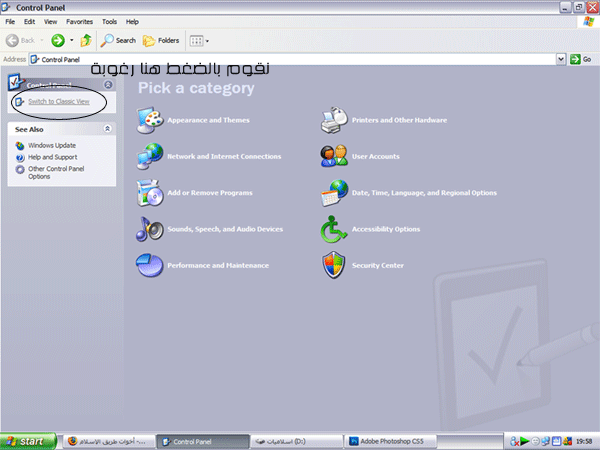Click Appearance and Themes category link

pos(209,120)
